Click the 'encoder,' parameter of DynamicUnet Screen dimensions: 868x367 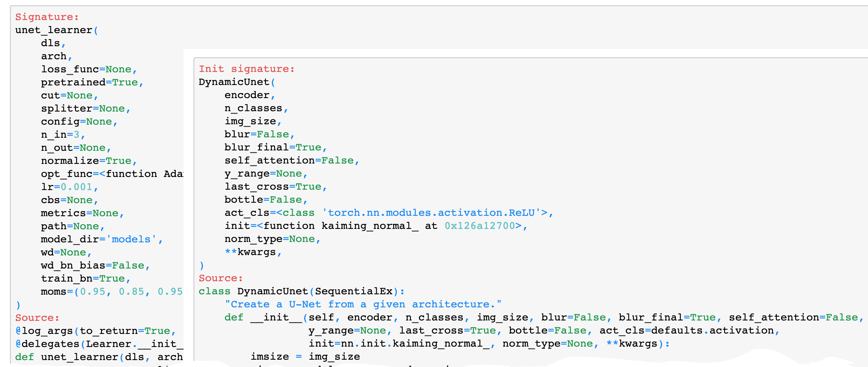[250, 95]
